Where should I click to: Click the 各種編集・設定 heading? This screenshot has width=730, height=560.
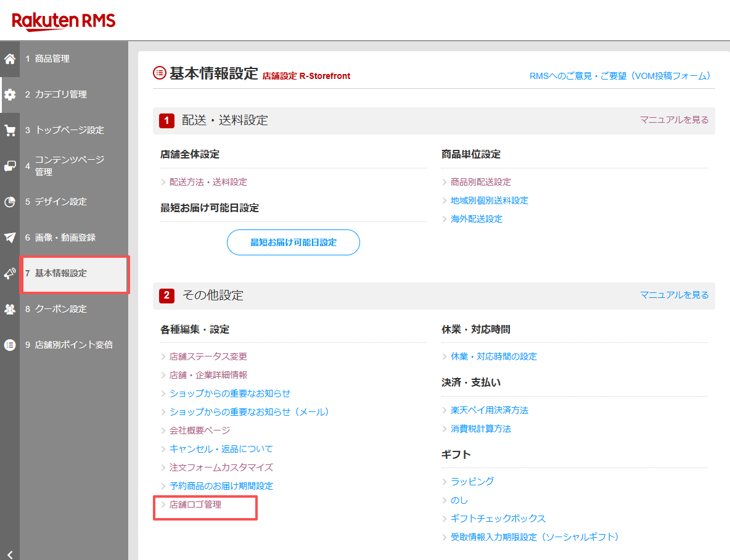coord(195,329)
